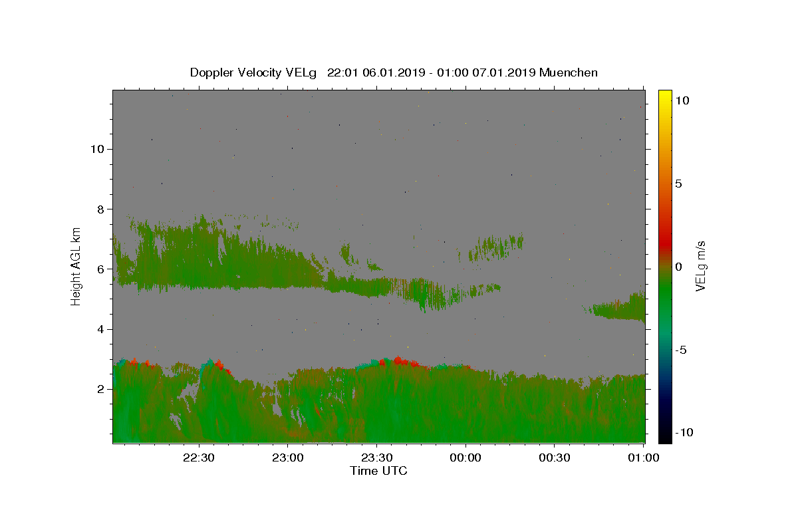
Task: Click the 'Time UTC' axis label
Action: pos(378,471)
